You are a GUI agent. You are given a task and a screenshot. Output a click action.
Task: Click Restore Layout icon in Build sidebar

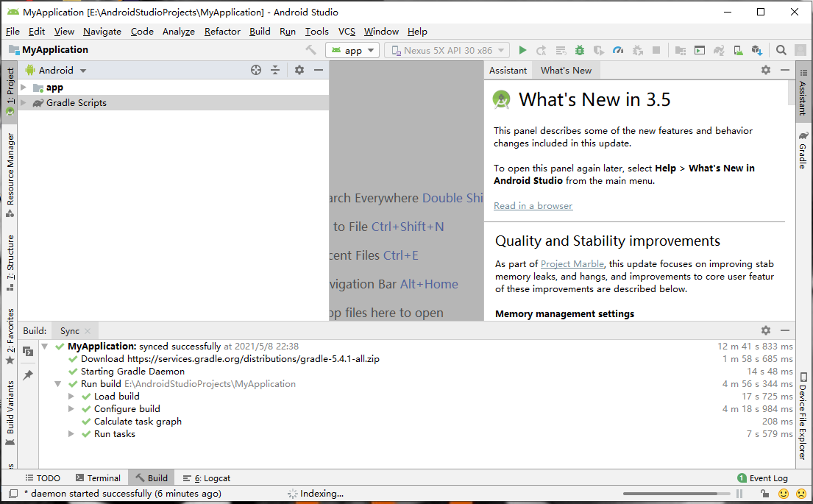pyautogui.click(x=28, y=352)
